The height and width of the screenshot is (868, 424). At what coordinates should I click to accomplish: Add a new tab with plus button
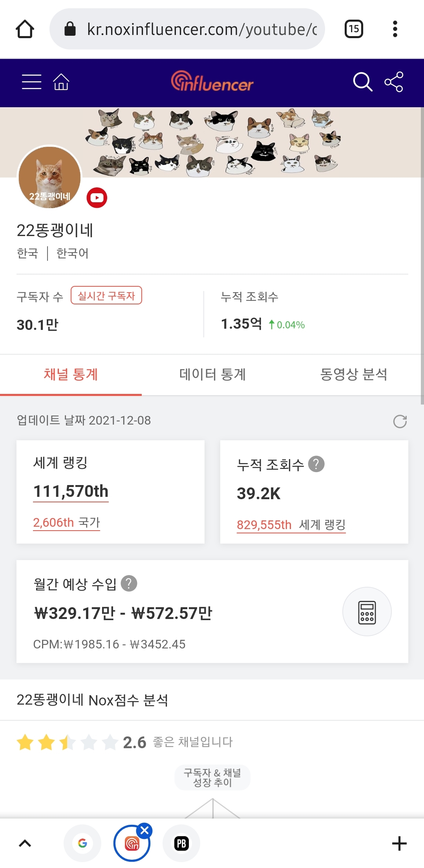point(399,843)
